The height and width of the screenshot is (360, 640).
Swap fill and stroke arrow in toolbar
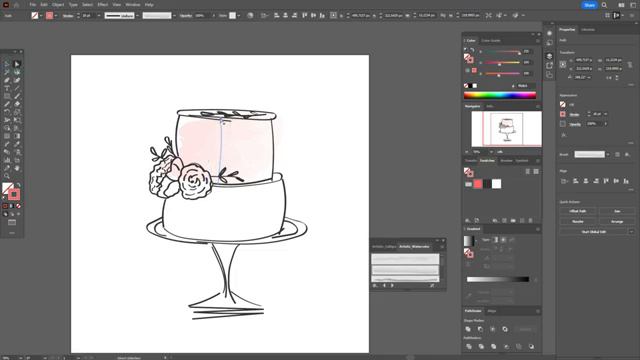tap(18, 185)
